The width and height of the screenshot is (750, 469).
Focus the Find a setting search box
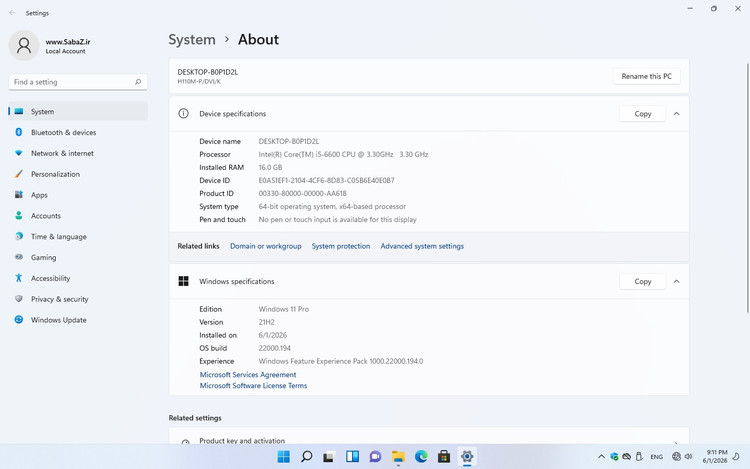point(78,82)
